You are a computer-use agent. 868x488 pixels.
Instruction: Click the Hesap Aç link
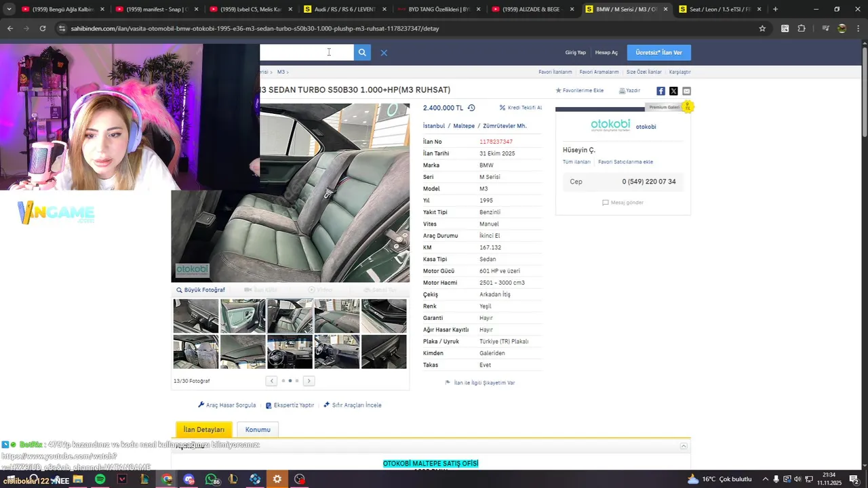[x=606, y=52]
